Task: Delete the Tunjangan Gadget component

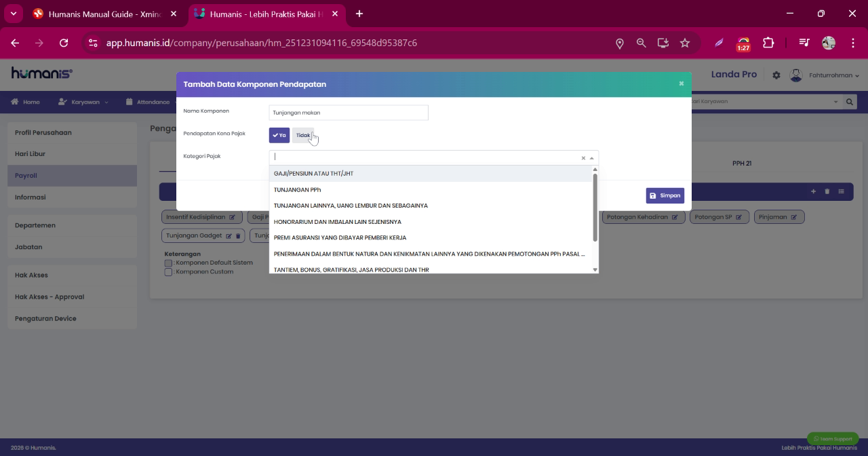Action: click(x=238, y=236)
